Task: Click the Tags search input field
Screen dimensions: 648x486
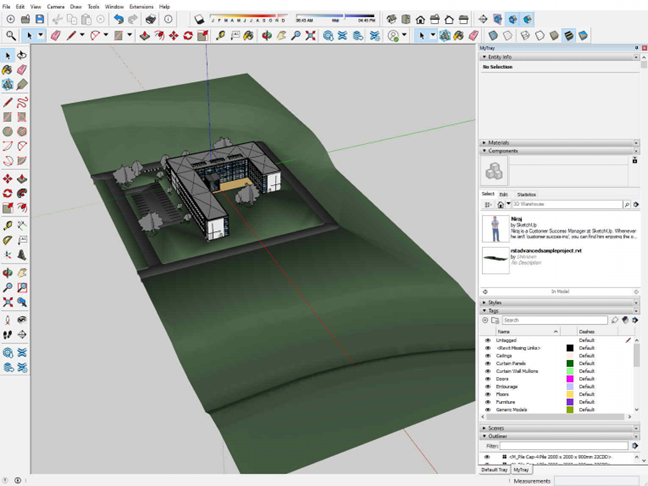Action: (555, 320)
